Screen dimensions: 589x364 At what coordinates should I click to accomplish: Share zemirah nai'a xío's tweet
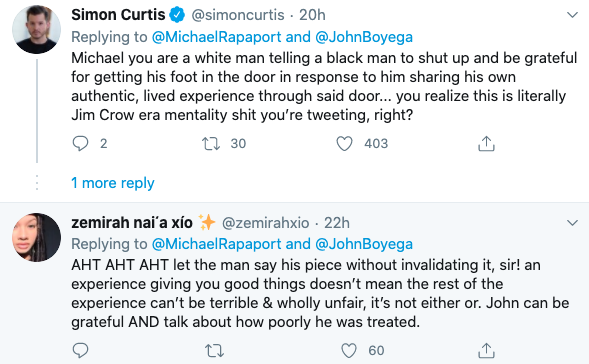(x=486, y=350)
